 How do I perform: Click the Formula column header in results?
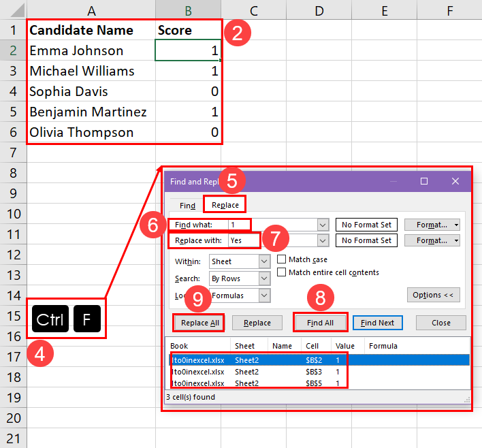click(417, 346)
